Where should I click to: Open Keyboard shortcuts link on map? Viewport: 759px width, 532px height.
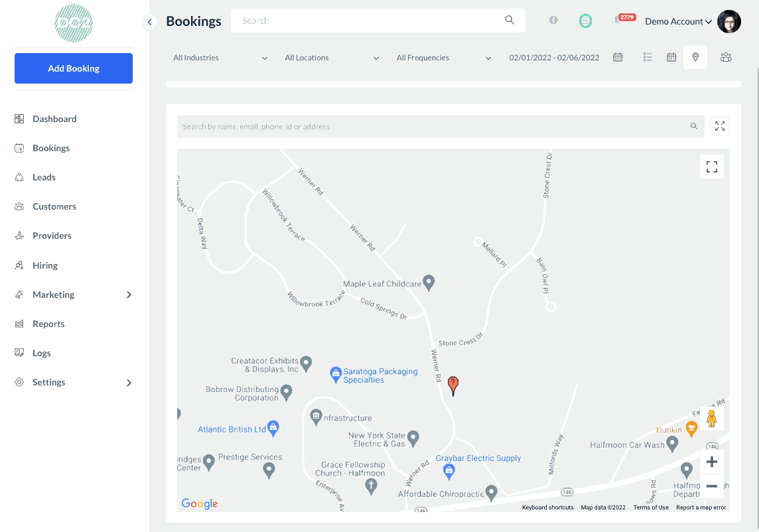tap(547, 507)
